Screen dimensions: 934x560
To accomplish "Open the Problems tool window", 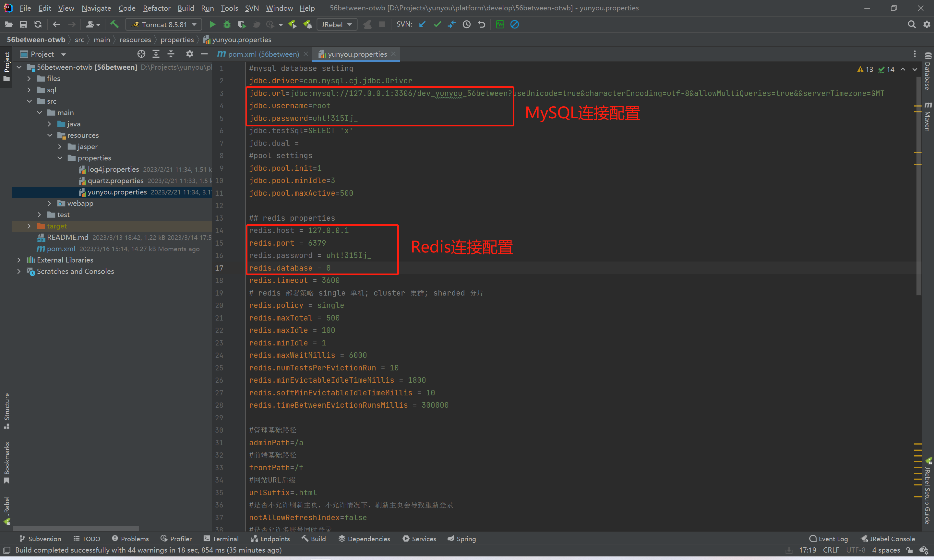I will click(x=131, y=539).
